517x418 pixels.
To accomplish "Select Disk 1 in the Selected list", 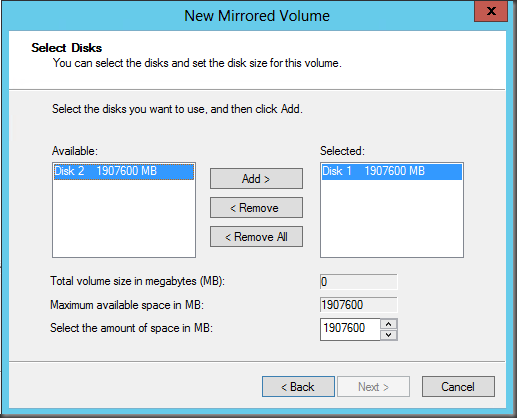I will point(392,171).
